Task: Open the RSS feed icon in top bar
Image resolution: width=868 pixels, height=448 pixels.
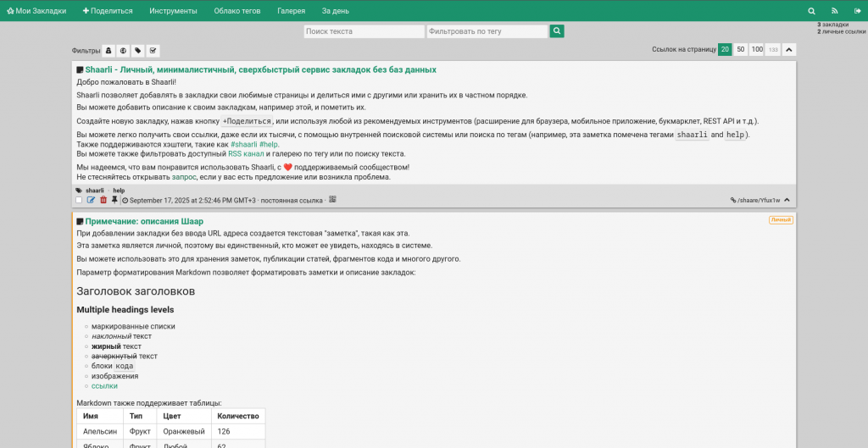Action: point(835,11)
